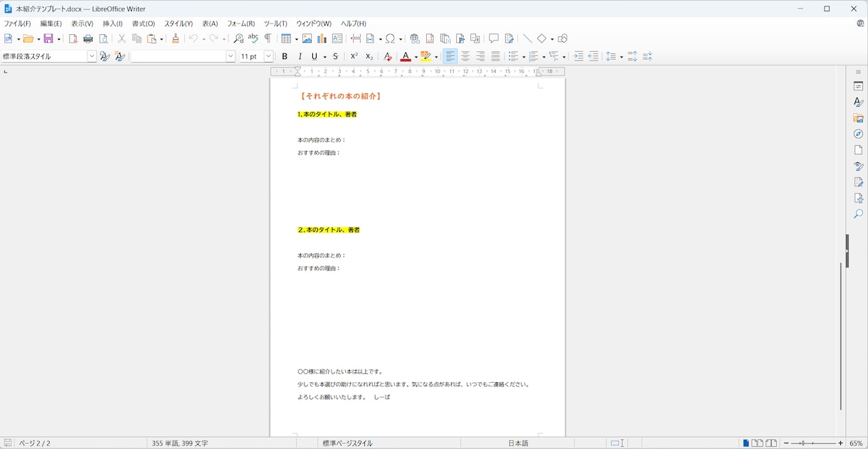Export the document as PDF
This screenshot has width=868, height=449.
(x=73, y=39)
